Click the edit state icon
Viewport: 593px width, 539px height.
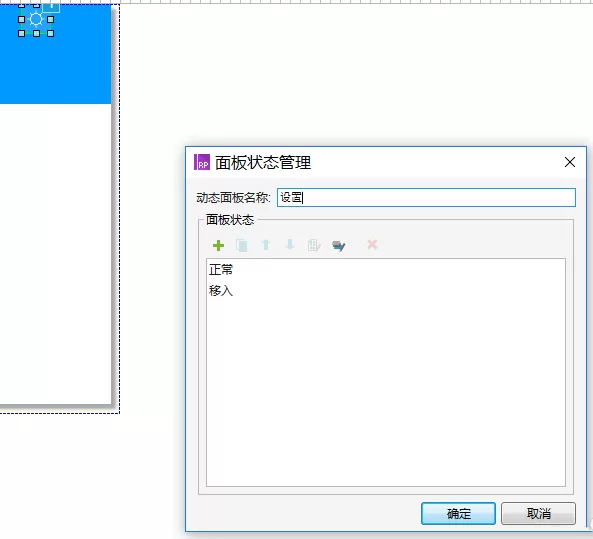pos(314,245)
